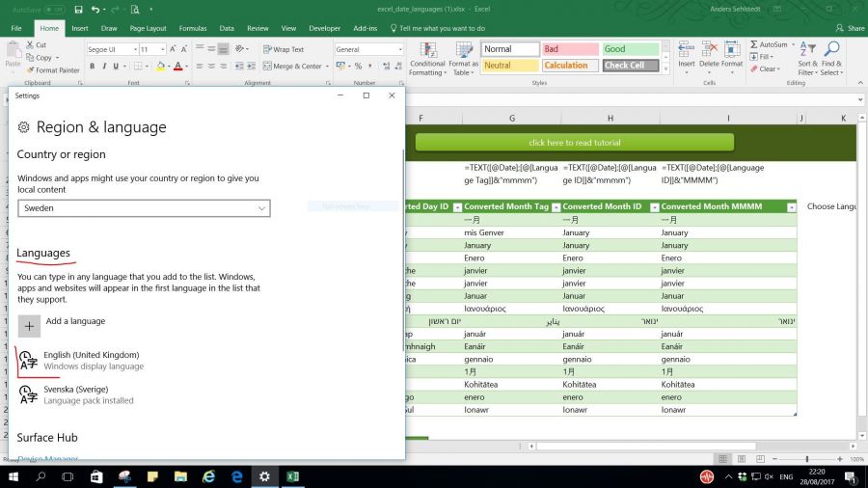Open the File menu
This screenshot has width=868, height=488.
[x=16, y=28]
